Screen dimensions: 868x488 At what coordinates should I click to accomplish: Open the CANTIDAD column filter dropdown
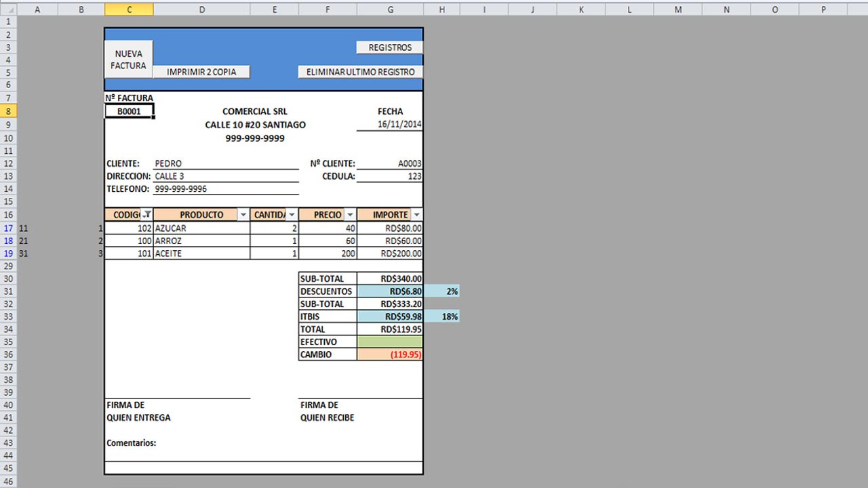[292, 215]
